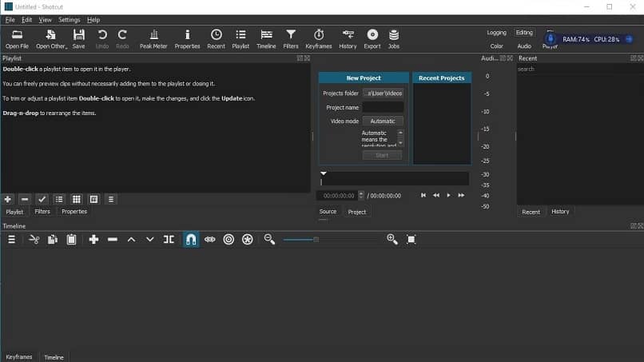Click the timeline zoom slider
This screenshot has width=644, height=362.
316,239
